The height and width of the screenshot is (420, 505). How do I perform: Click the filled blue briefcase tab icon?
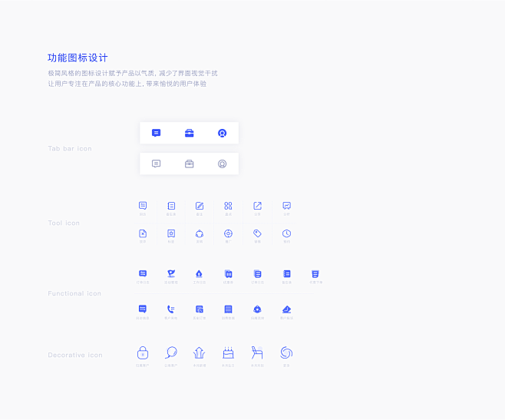click(190, 133)
